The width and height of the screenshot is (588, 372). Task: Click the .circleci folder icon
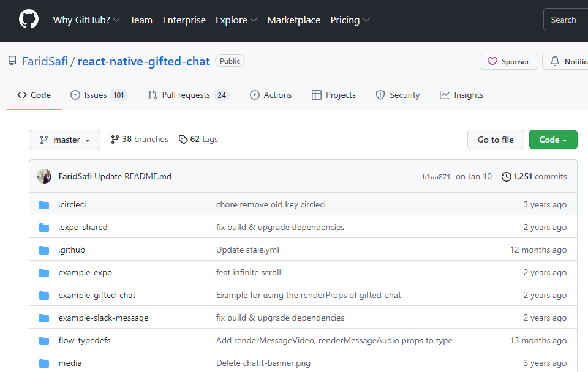click(44, 205)
